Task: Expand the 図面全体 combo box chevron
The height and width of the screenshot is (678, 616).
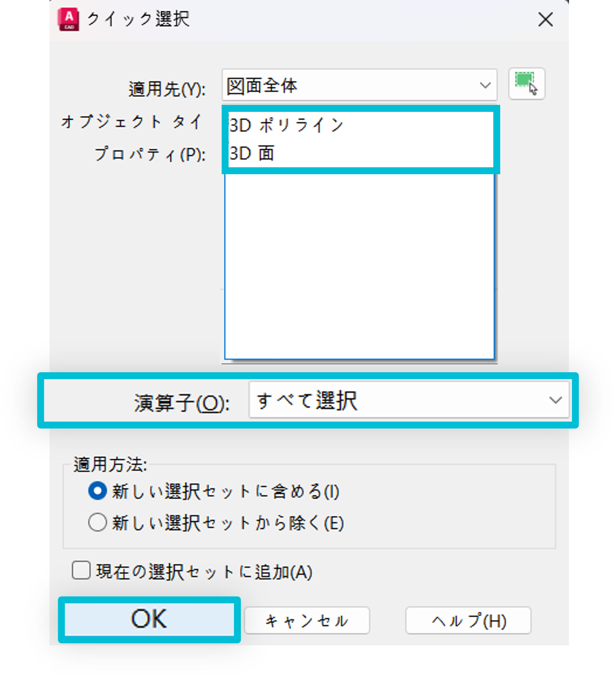Action: [484, 85]
